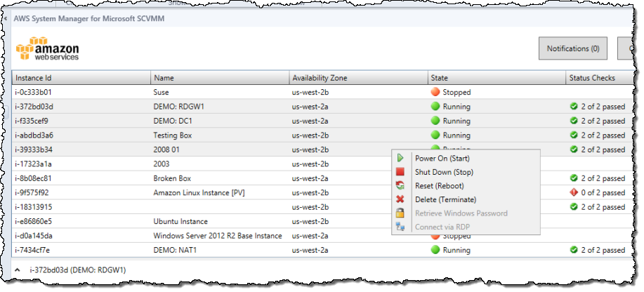The width and height of the screenshot is (644, 292).
Task: Click the Reset reboot arrows icon
Action: [400, 185]
